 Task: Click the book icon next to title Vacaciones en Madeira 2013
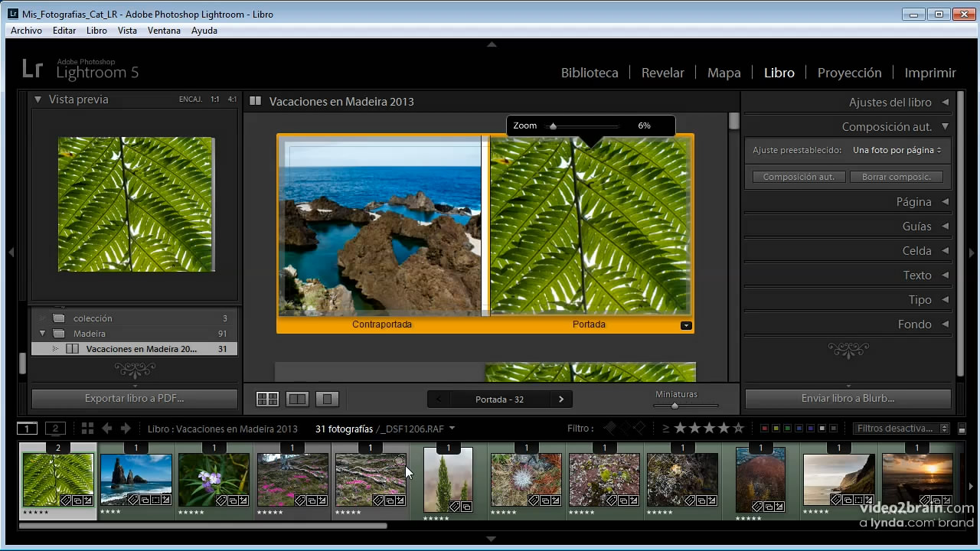pos(255,101)
